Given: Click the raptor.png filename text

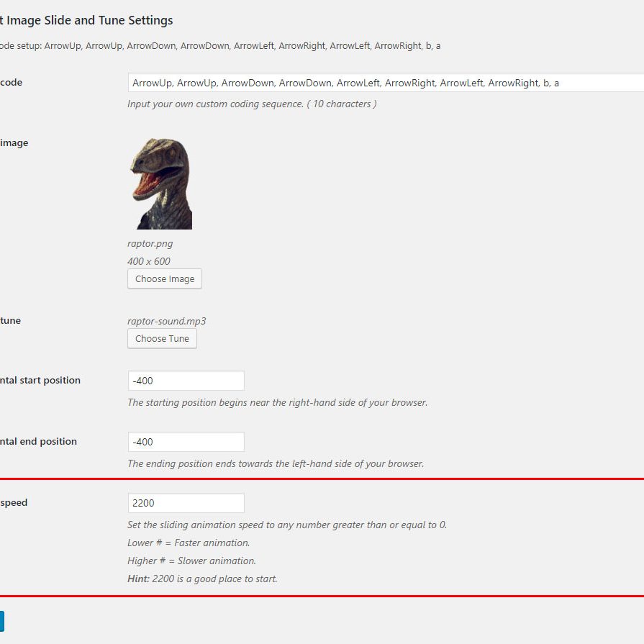Looking at the screenshot, I should tap(150, 243).
